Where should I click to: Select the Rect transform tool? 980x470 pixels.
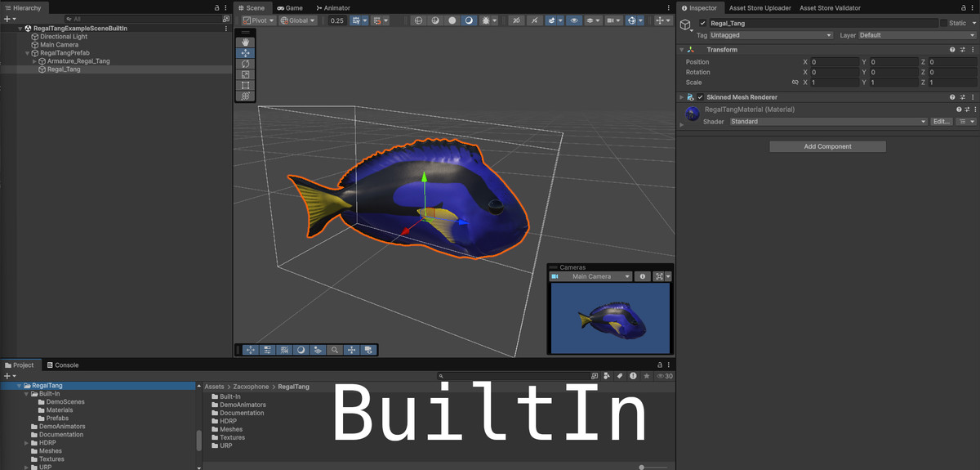(x=246, y=85)
